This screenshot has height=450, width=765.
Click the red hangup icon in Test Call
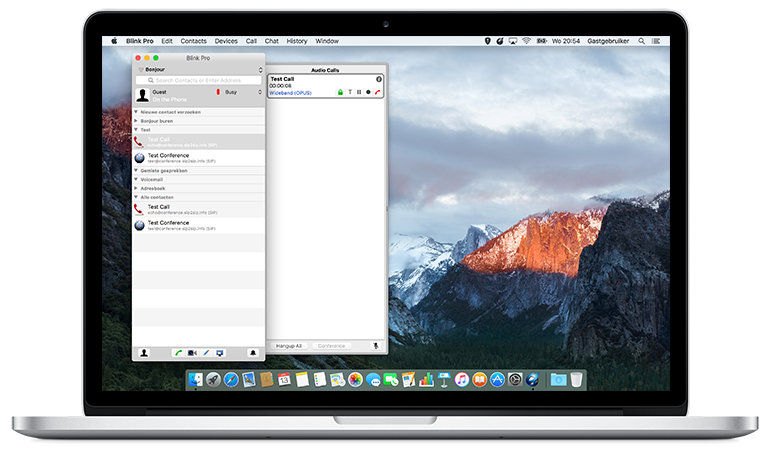pyautogui.click(x=378, y=92)
